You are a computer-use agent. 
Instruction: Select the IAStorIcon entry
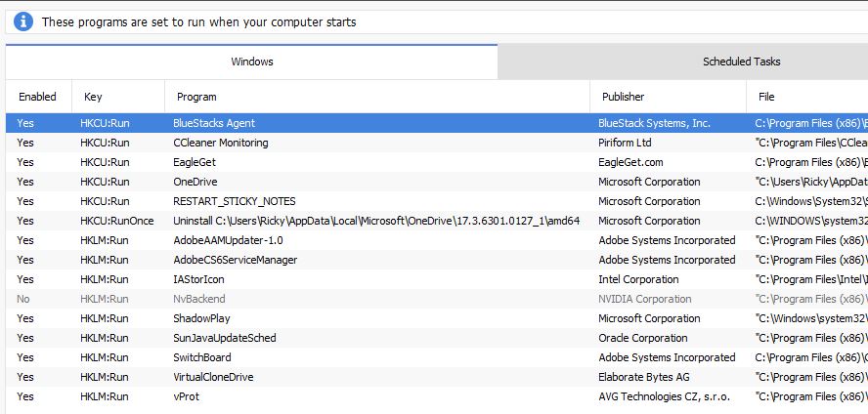point(198,279)
